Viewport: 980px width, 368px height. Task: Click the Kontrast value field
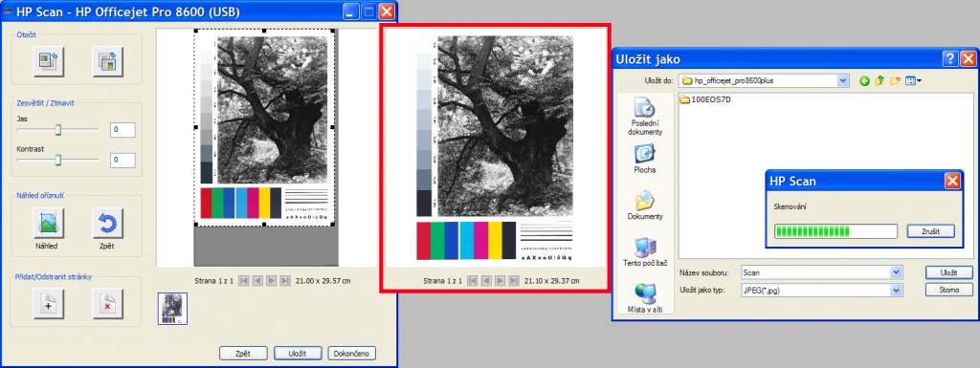pyautogui.click(x=122, y=161)
